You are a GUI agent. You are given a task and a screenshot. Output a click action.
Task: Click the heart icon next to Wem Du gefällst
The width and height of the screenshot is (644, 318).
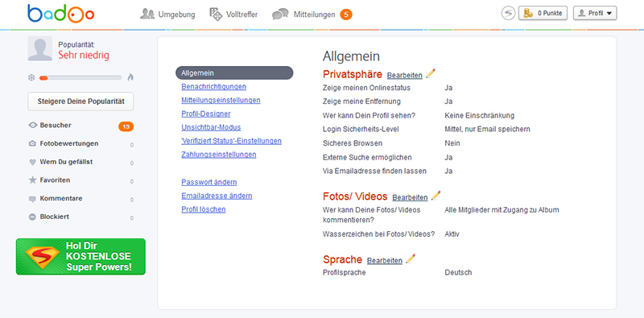point(32,163)
